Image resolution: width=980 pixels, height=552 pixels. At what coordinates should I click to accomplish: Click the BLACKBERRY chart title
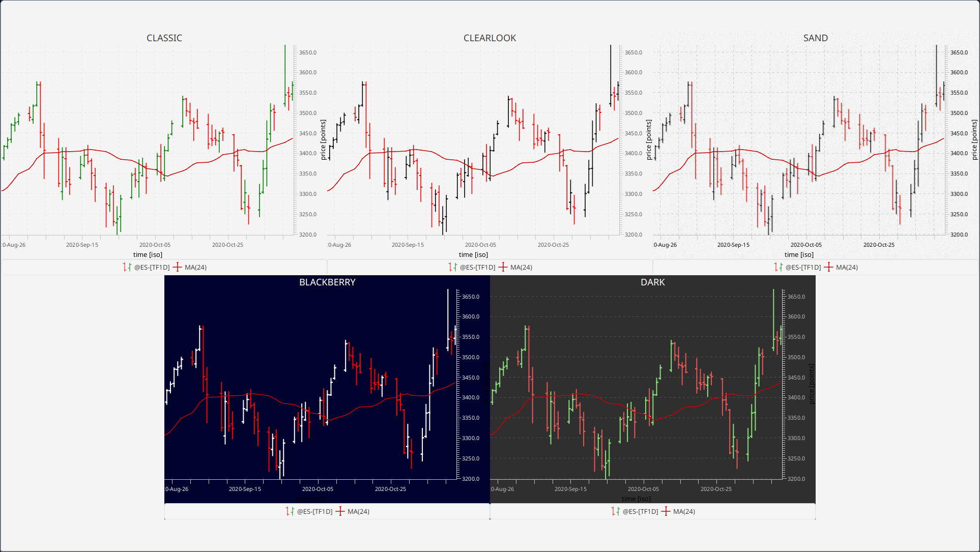327,282
